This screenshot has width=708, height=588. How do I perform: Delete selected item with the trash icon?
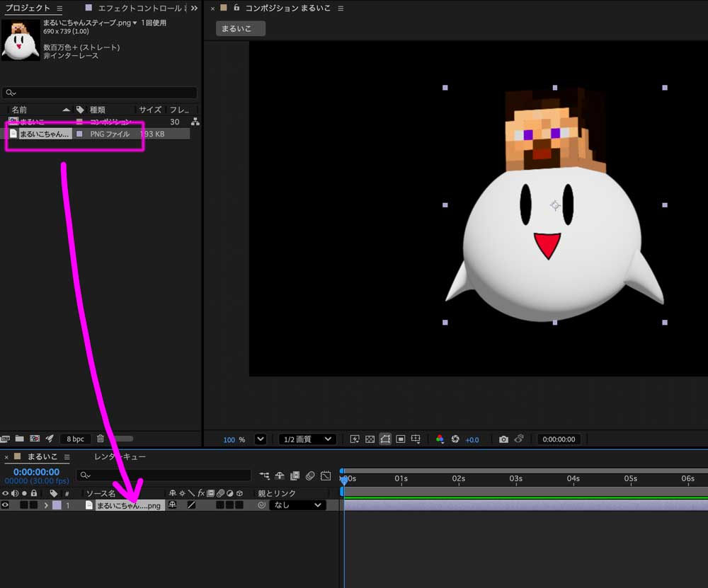(101, 439)
